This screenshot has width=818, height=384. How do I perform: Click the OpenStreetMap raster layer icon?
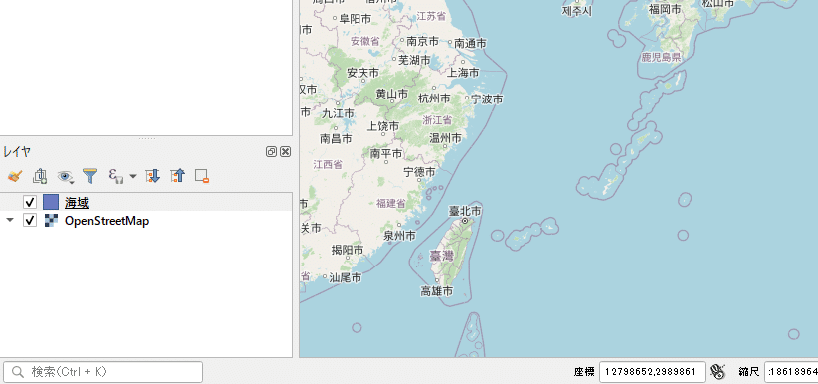pyautogui.click(x=51, y=221)
